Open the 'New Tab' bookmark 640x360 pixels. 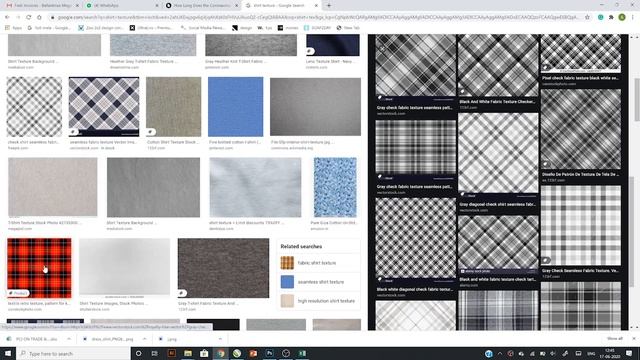[x=348, y=28]
